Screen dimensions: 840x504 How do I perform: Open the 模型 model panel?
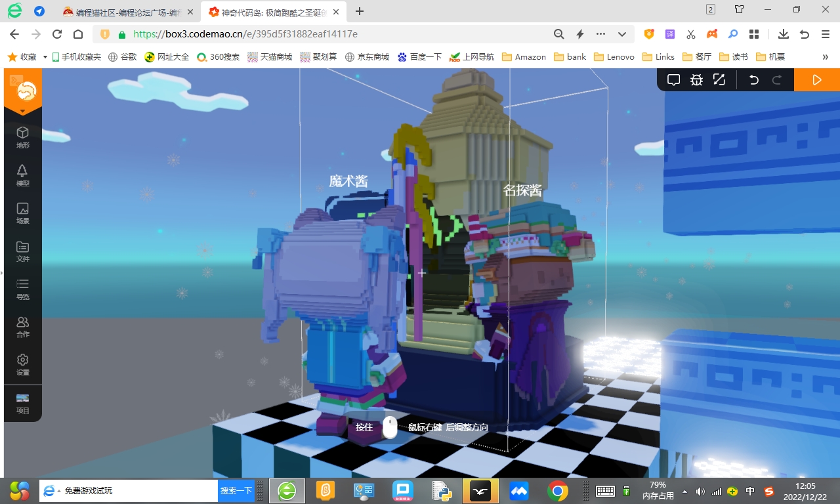click(x=23, y=175)
